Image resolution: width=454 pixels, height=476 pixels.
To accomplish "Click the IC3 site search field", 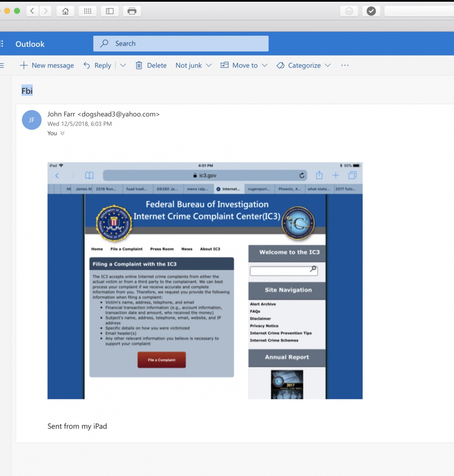I will click(284, 271).
